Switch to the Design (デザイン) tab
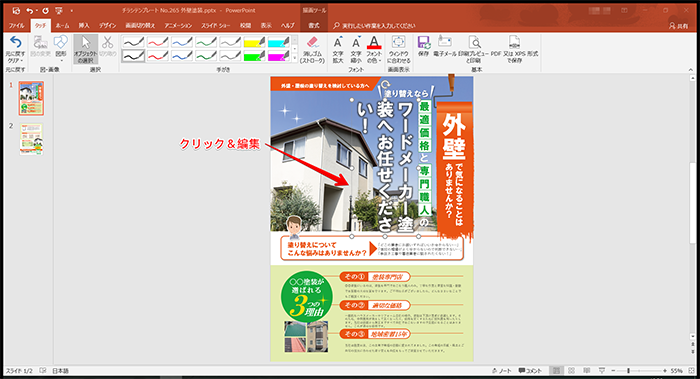Image resolution: width=700 pixels, height=379 pixels. pyautogui.click(x=108, y=25)
